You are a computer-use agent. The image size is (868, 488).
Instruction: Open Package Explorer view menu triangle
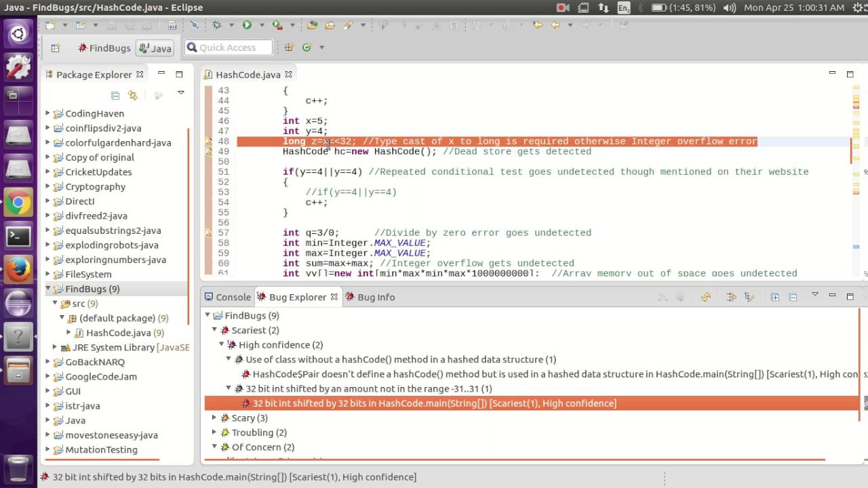(x=181, y=93)
